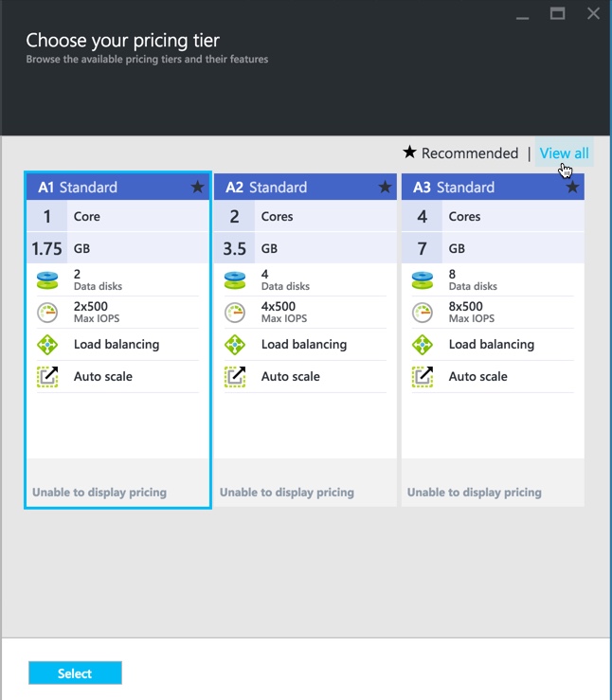Choose the A1 Standard tier header

pos(104,188)
